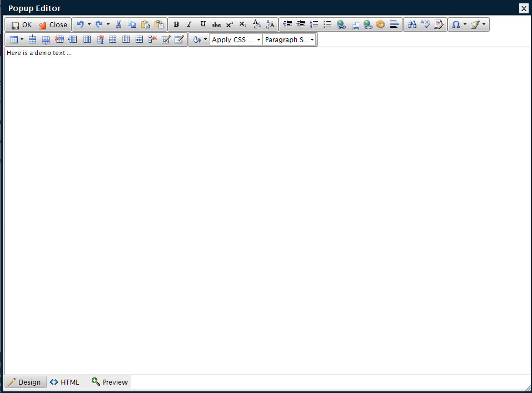Click the Insert bullet list icon
The width and height of the screenshot is (532, 393).
[x=327, y=24]
